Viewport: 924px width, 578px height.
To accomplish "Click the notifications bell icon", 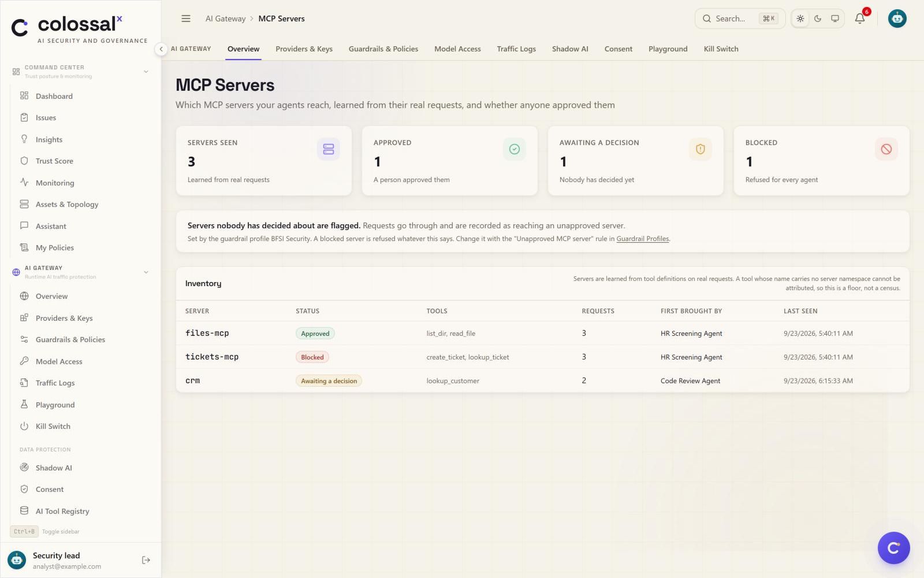I will (860, 18).
